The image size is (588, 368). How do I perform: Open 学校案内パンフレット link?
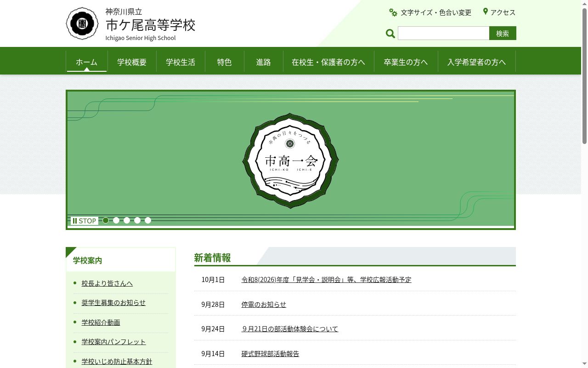[113, 342]
